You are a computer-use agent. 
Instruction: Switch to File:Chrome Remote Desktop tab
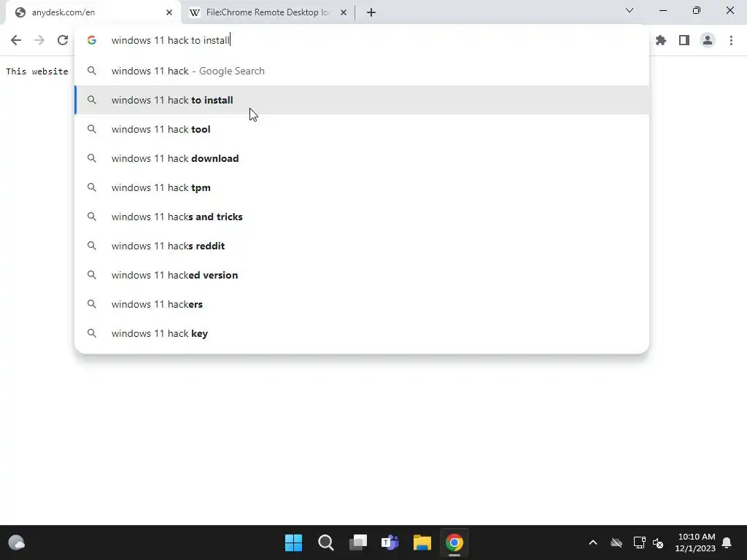(268, 12)
